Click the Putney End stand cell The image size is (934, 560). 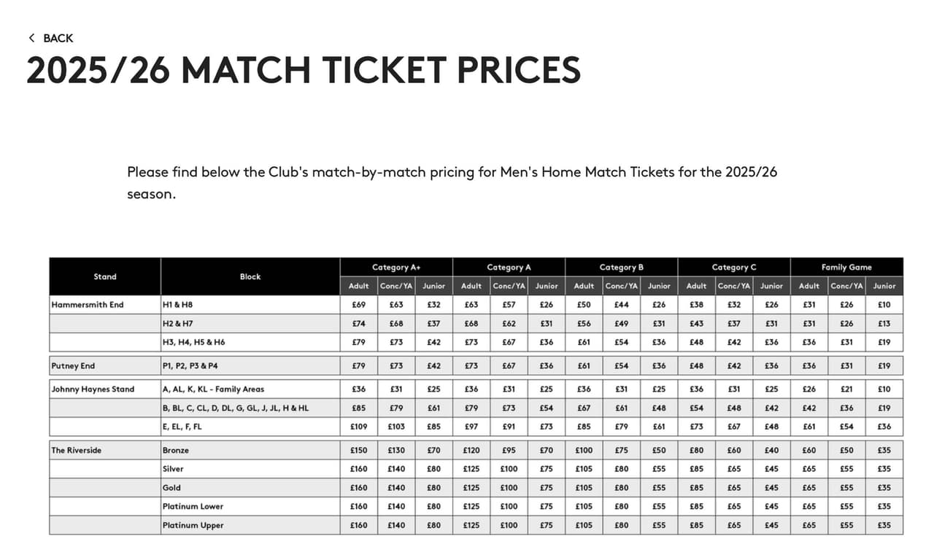click(73, 365)
